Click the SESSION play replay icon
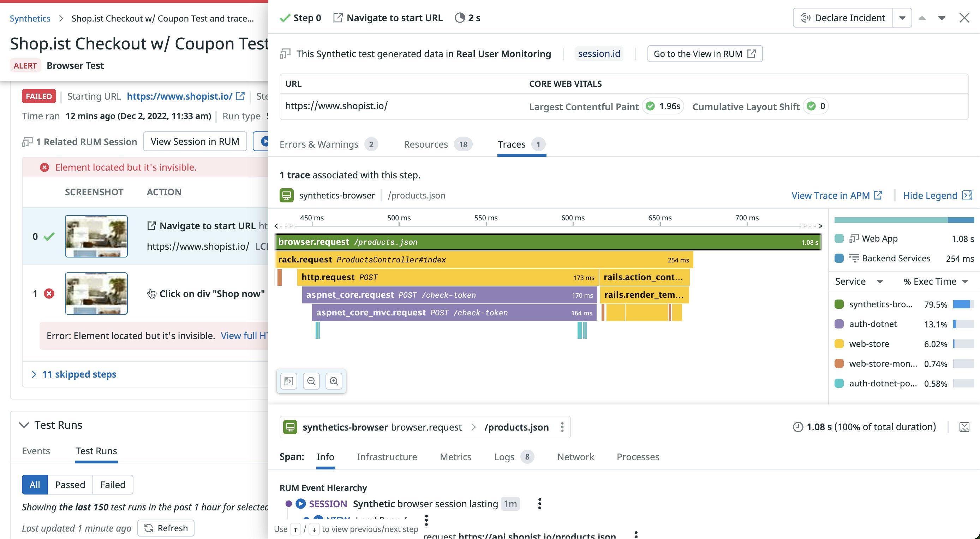The height and width of the screenshot is (539, 980). [x=300, y=504]
